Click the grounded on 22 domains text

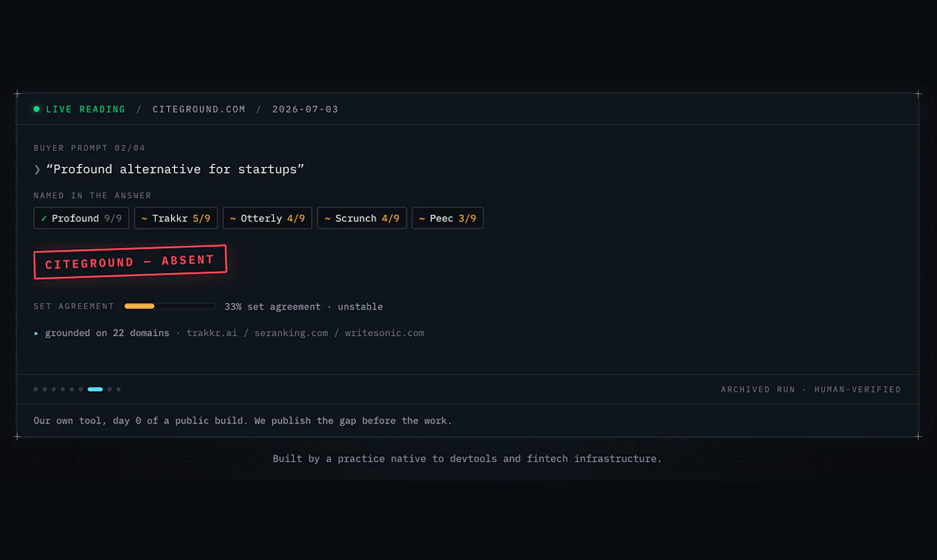click(107, 333)
